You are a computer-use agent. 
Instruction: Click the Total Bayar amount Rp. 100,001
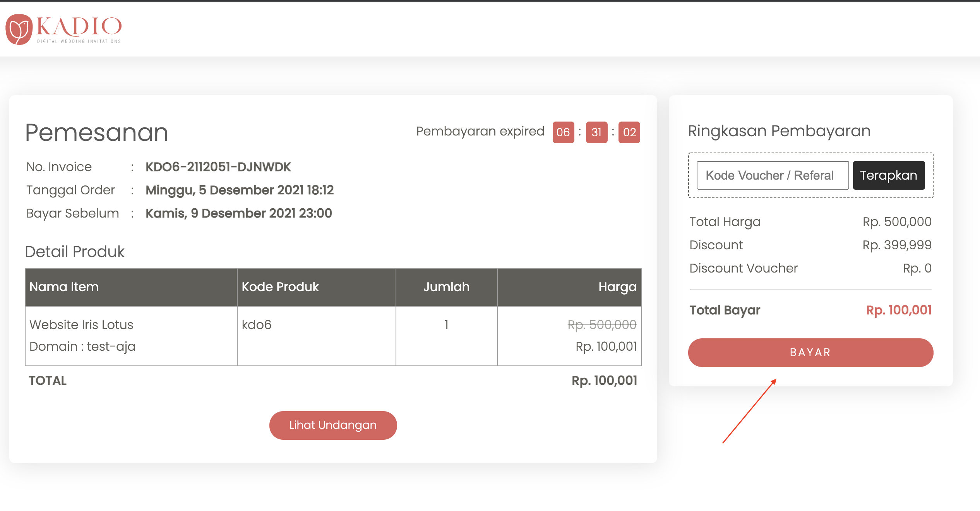coord(898,310)
